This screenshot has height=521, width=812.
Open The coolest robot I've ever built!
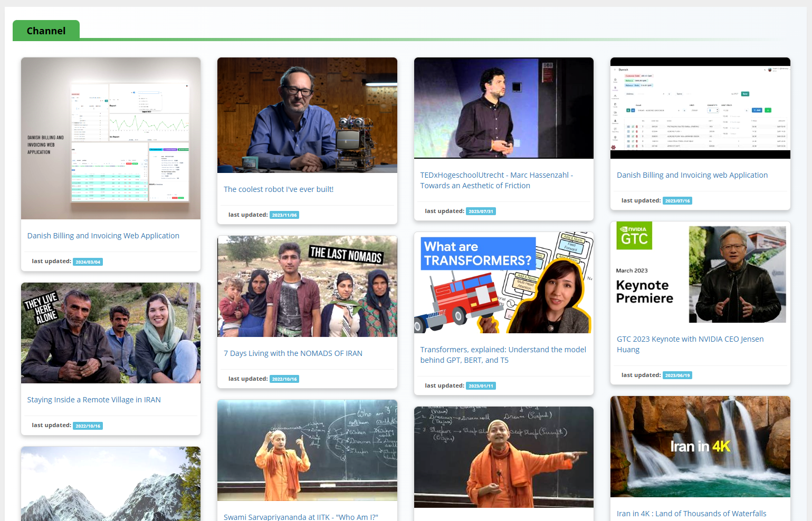(279, 189)
